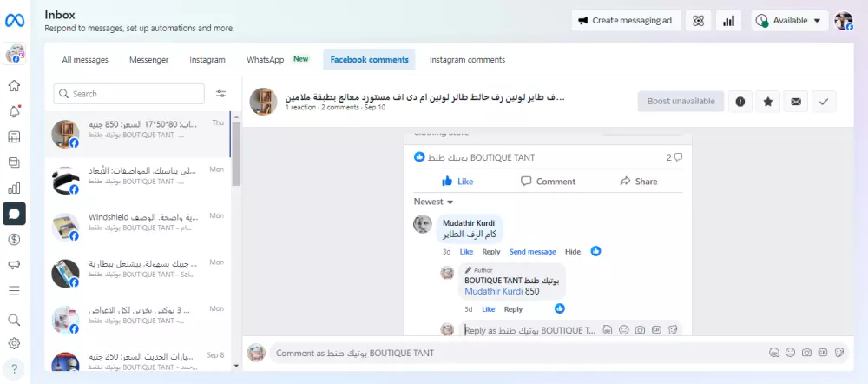This screenshot has height=384, width=868.
Task: Click the star follow-up icon button
Action: [768, 102]
